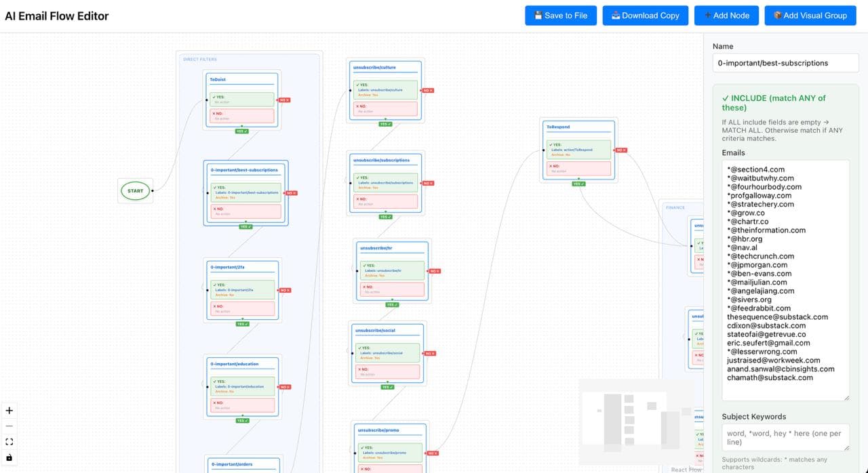This screenshot has height=473, width=868.
Task: Click the eric.seufert@gmail.com email line
Action: pyautogui.click(x=768, y=343)
